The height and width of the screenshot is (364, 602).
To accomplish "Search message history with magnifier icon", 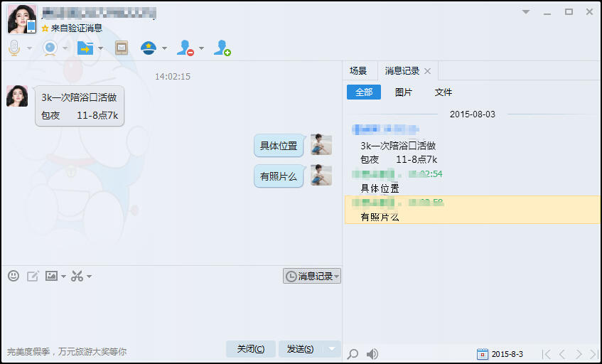I will 353,353.
